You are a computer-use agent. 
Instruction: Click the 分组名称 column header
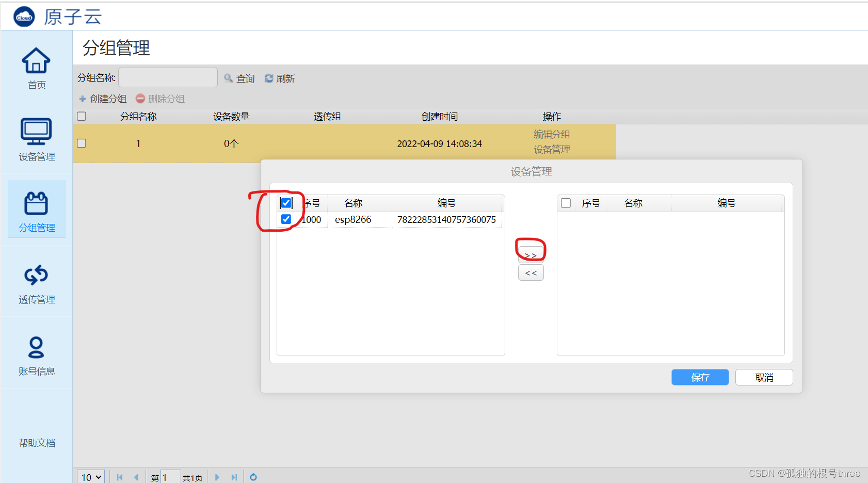pos(138,117)
